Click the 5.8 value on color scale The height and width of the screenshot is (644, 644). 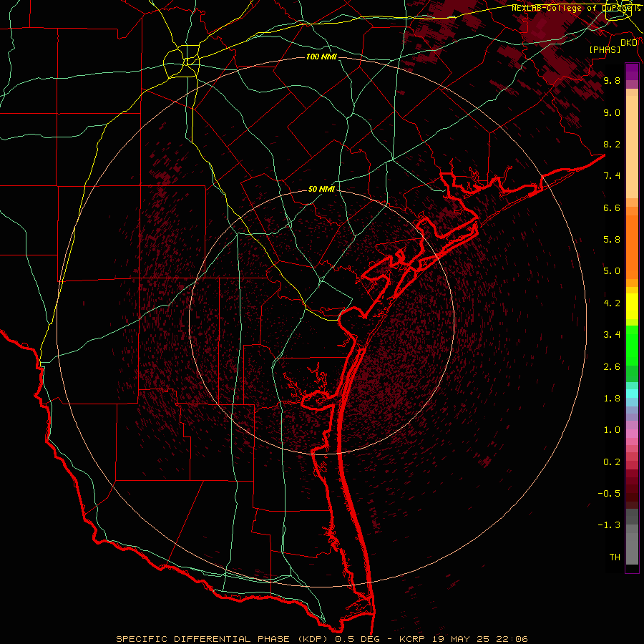tap(612, 240)
